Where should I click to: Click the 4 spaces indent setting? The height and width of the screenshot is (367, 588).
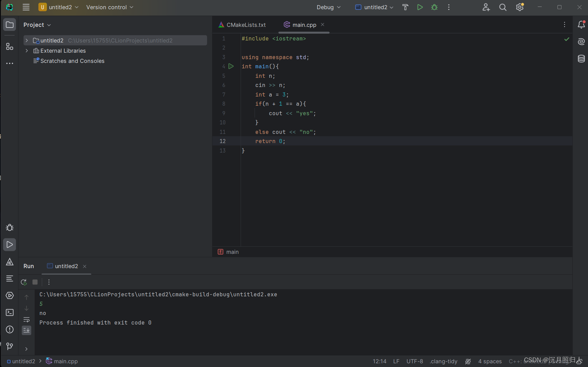[x=490, y=361]
